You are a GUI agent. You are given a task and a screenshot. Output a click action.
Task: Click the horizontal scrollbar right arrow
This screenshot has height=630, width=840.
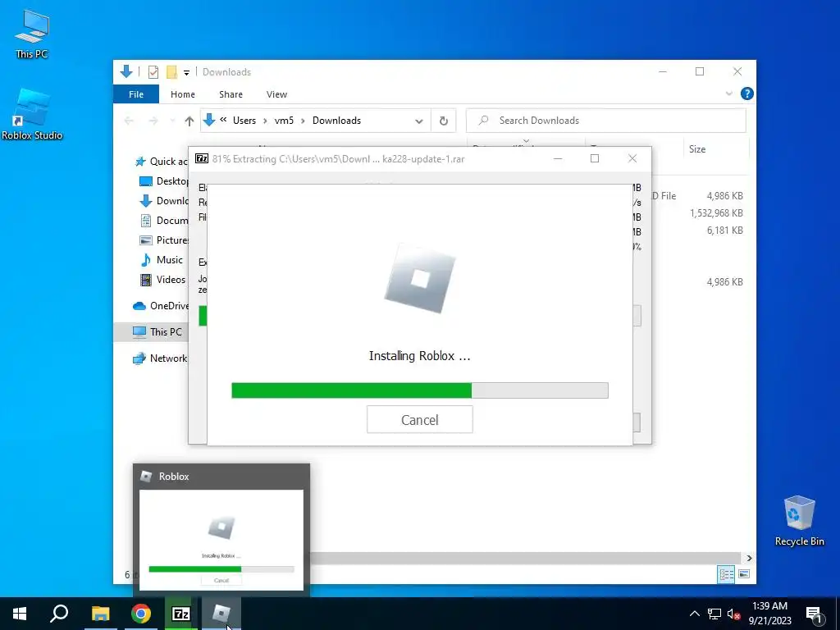point(749,558)
